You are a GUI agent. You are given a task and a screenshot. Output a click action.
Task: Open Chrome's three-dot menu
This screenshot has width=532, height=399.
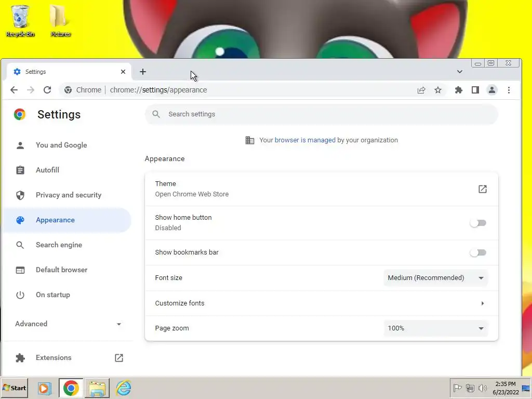coord(509,90)
